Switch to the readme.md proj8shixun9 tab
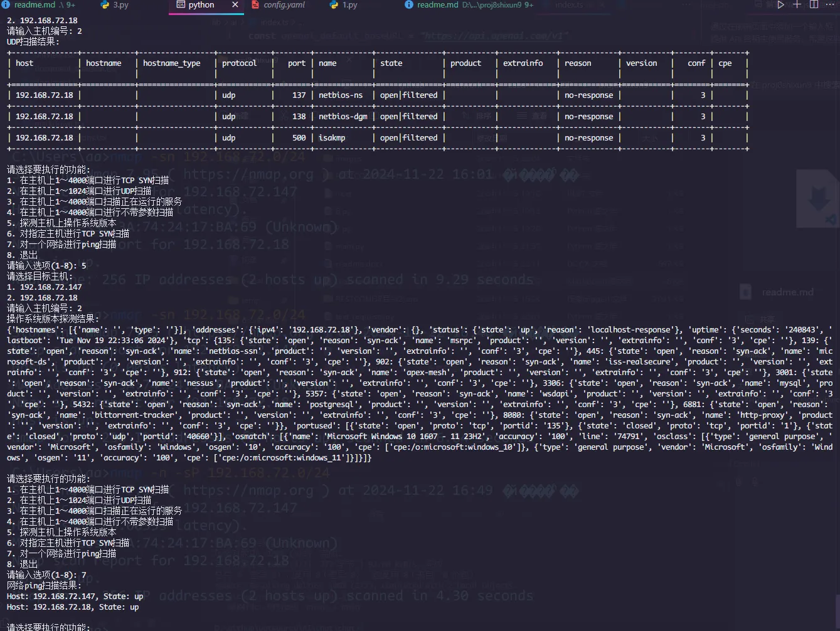 [469, 5]
